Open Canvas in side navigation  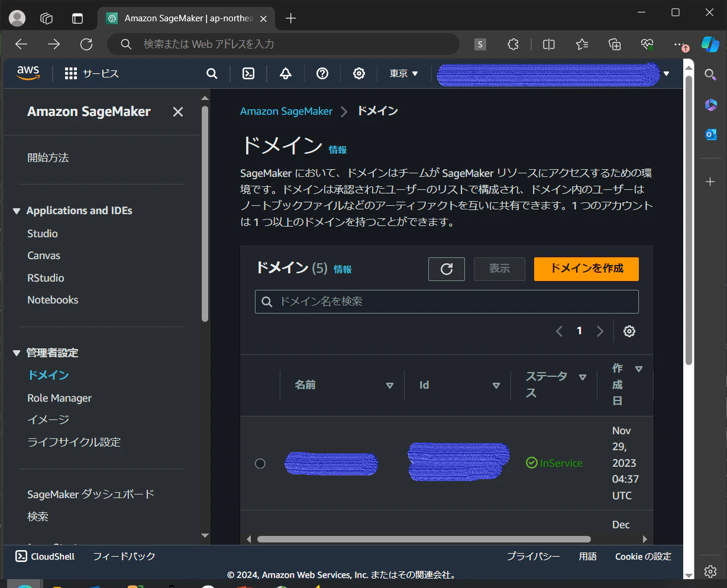(x=44, y=256)
